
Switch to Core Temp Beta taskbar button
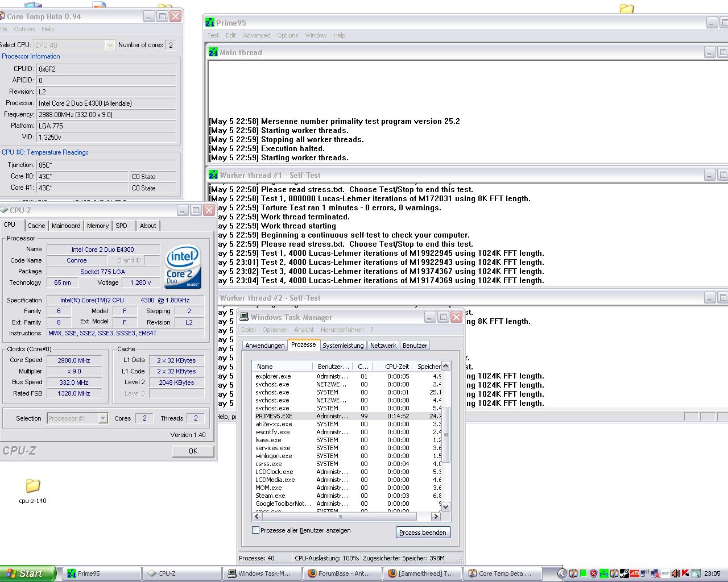click(503, 573)
